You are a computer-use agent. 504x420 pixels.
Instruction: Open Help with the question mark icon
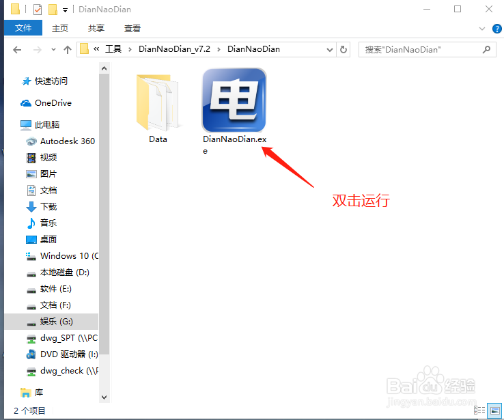[497, 29]
